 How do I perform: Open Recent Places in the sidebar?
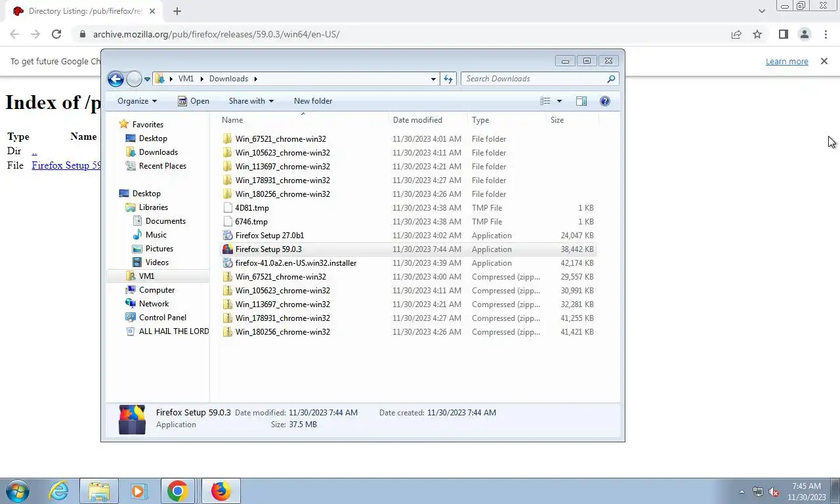(163, 166)
